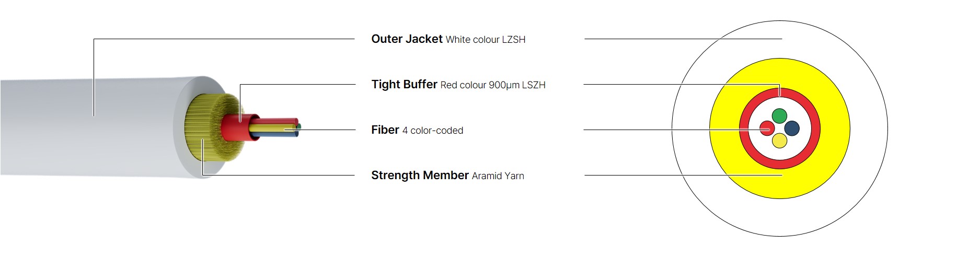
Task: Click the "Outer Jacket" bold label
Action: click(x=407, y=39)
